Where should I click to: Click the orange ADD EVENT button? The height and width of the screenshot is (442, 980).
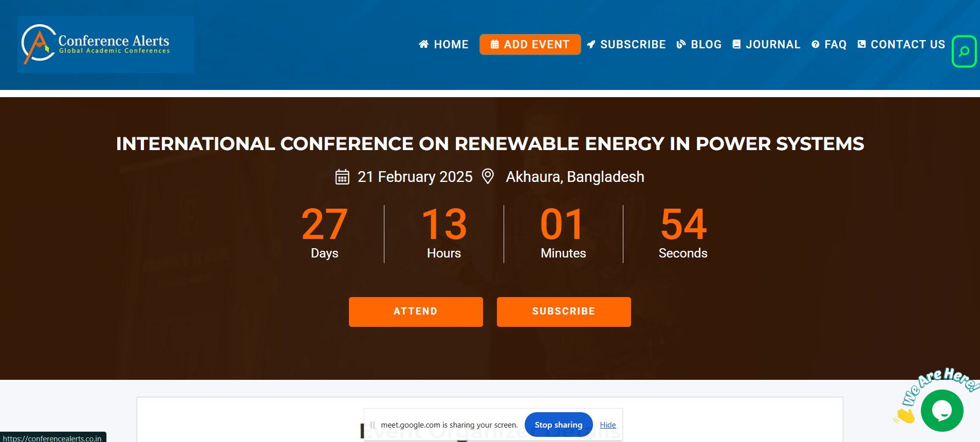[x=530, y=44]
